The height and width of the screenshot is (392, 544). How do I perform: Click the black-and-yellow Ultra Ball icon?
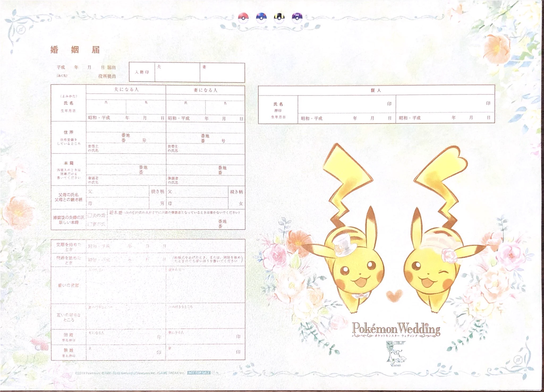[279, 18]
